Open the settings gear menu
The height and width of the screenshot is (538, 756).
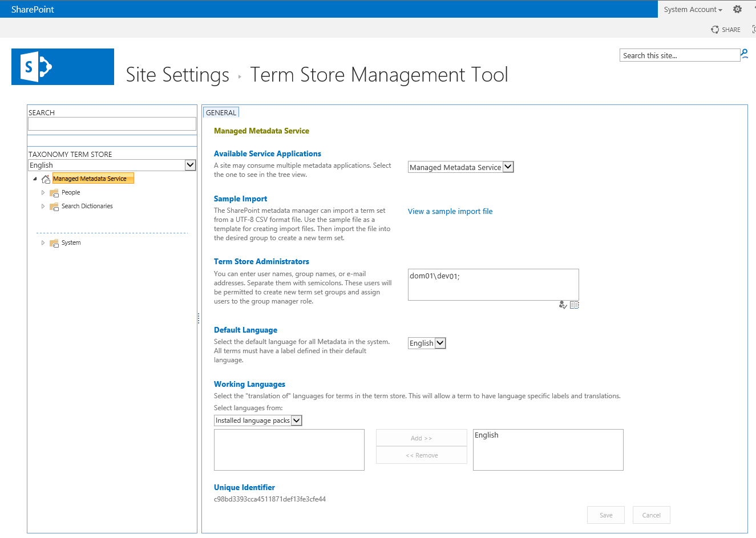(737, 9)
